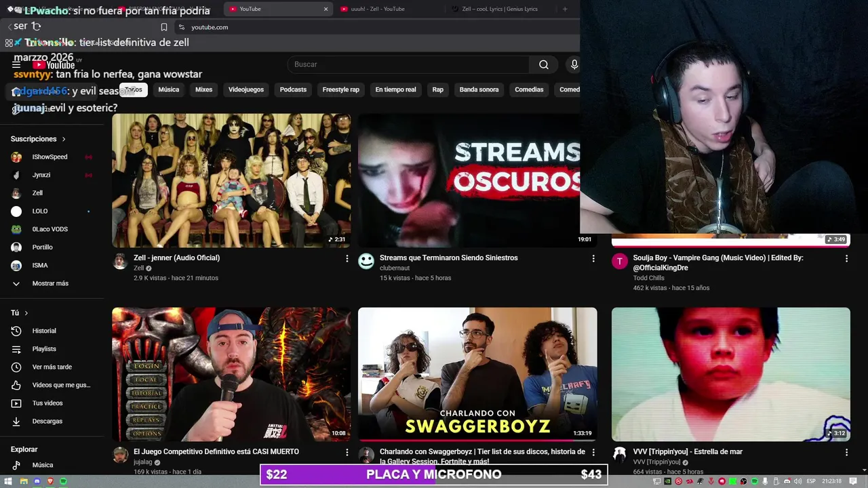Select the Comedias filter chip

tap(529, 89)
